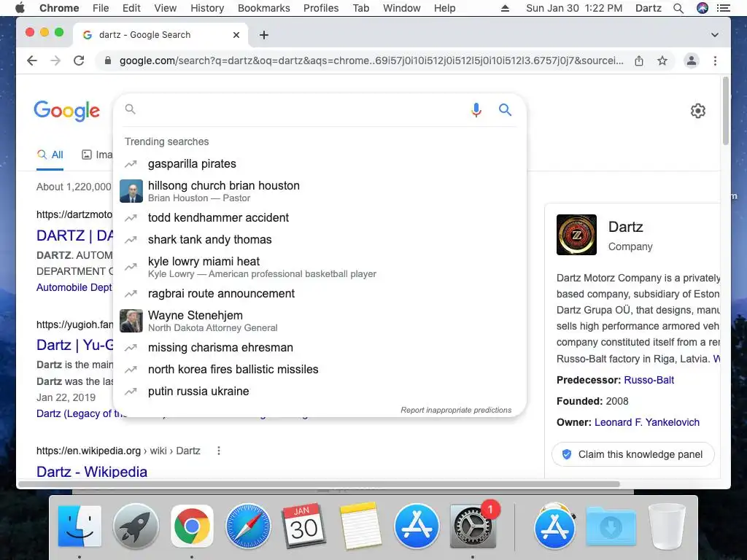Open Apple menu in menu bar

coord(20,8)
